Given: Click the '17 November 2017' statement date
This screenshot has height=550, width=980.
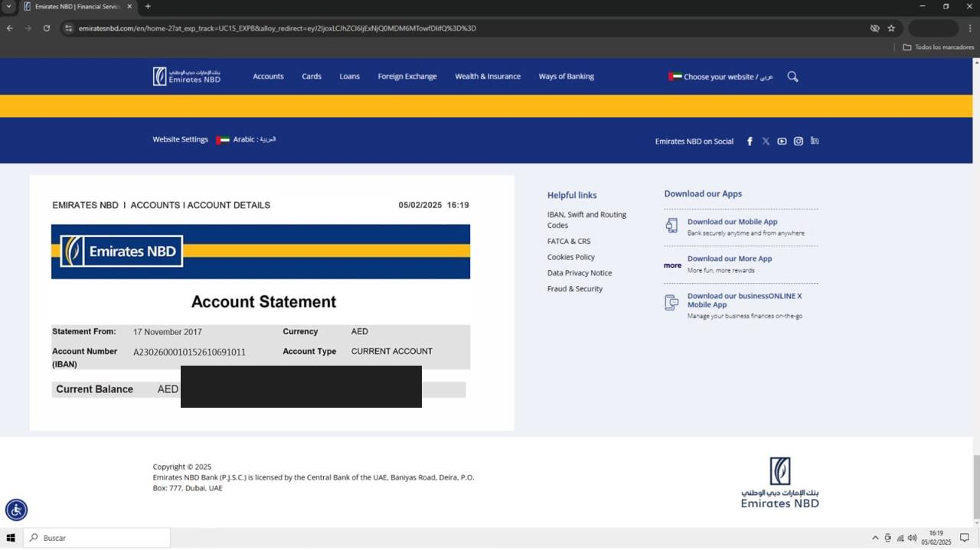Looking at the screenshot, I should [168, 332].
